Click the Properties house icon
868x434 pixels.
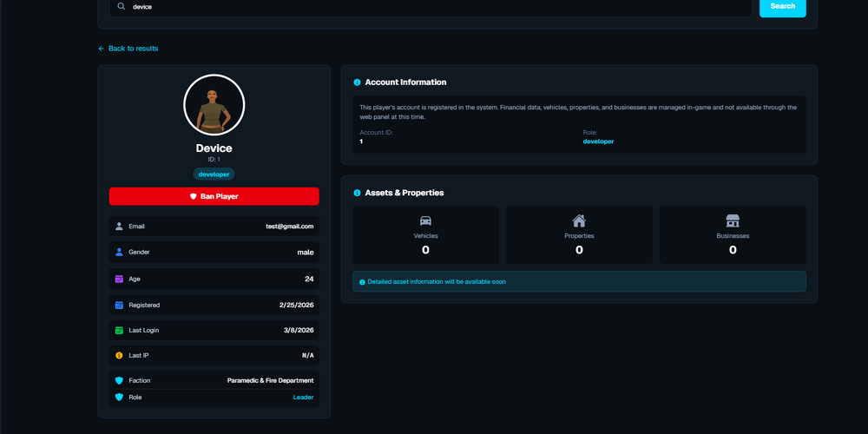tap(579, 220)
